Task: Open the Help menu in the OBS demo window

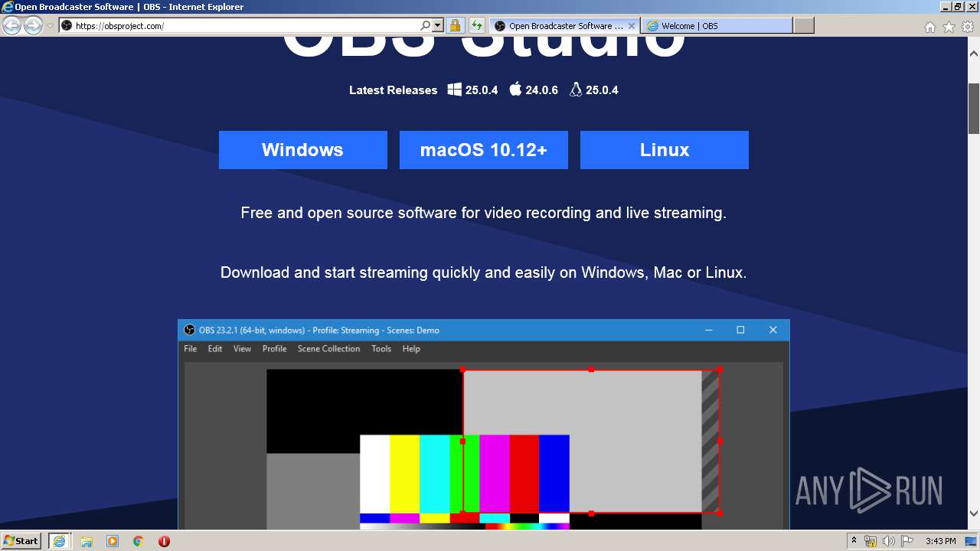Action: tap(411, 349)
